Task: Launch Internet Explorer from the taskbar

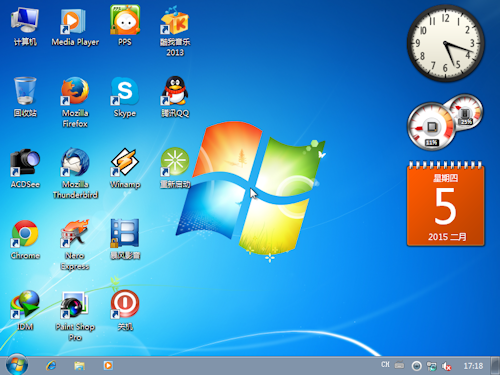Action: 51,366
